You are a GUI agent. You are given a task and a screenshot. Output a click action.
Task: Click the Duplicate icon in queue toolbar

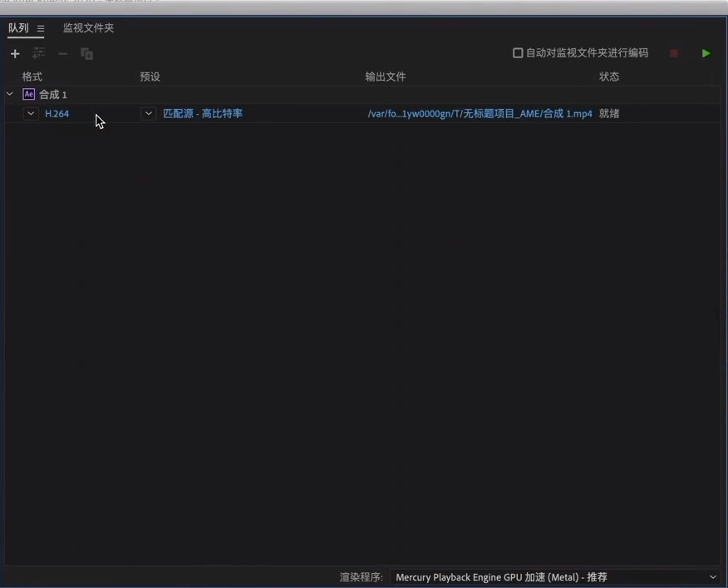(x=86, y=54)
